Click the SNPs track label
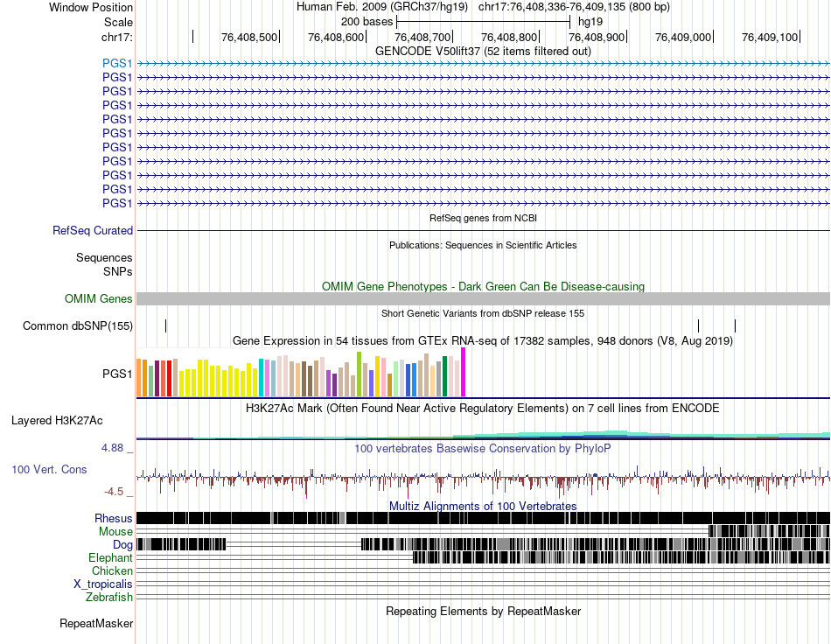831x644 pixels. point(118,272)
